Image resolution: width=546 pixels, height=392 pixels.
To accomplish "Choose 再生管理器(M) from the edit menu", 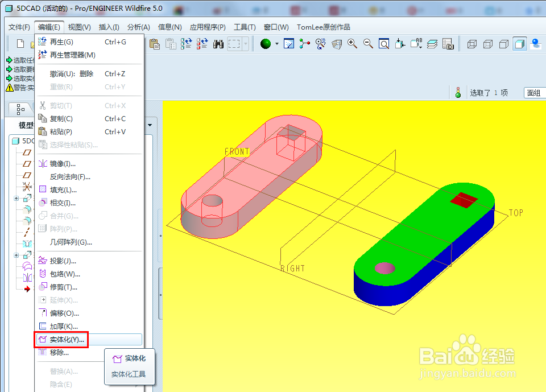I will click(x=90, y=55).
